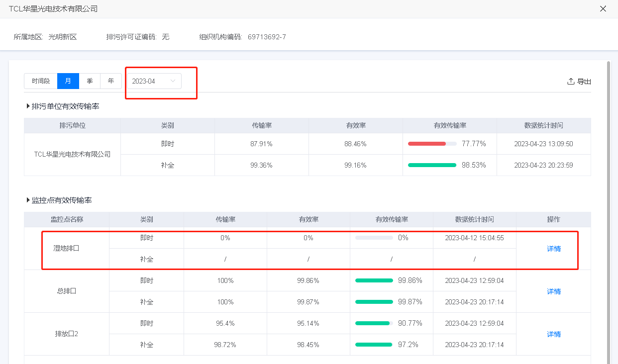Viewport: 618px width, 364px height.
Task: Click the 数据统计时间 header in 排污单位 table
Action: 543,126
